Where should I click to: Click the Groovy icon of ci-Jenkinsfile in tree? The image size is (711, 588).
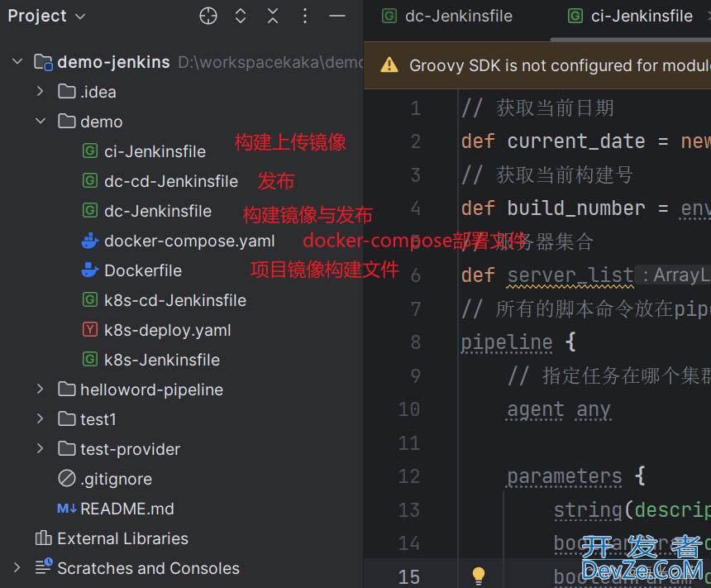click(x=90, y=151)
